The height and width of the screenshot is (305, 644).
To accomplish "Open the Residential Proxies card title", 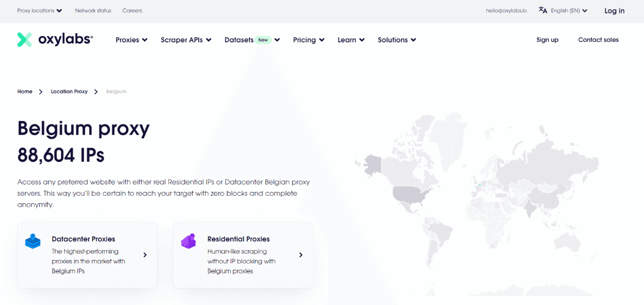I will click(x=238, y=239).
